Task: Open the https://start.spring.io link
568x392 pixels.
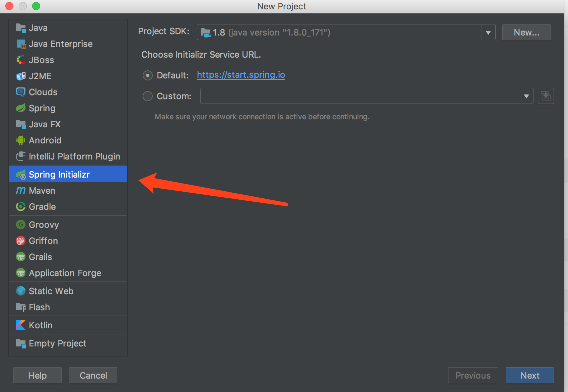Action: (x=241, y=75)
